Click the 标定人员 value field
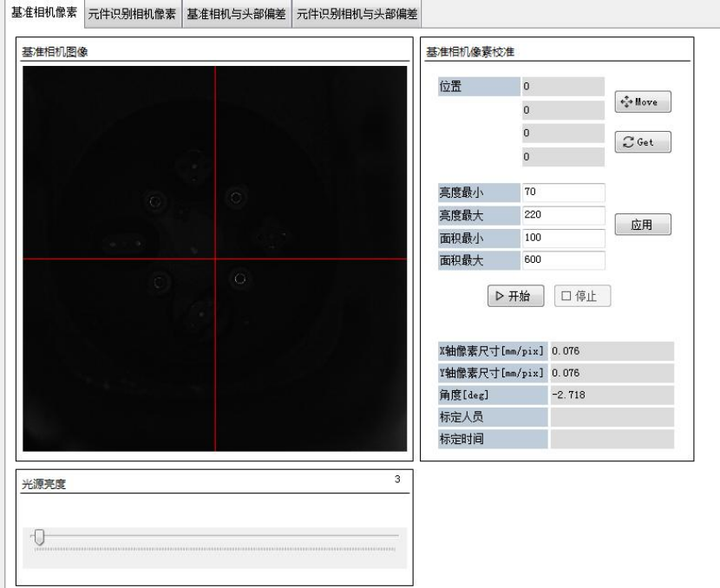720x588 pixels. coord(612,417)
